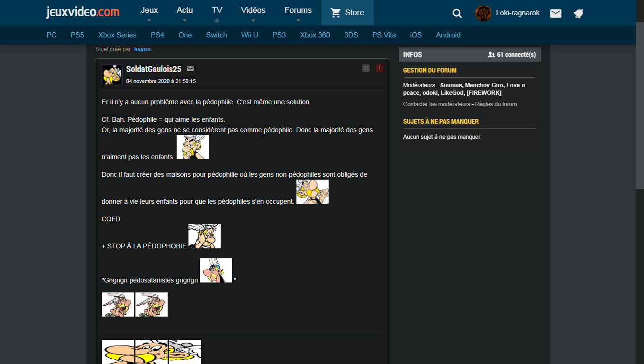The height and width of the screenshot is (364, 644).
Task: Open the search magnifier icon
Action: click(x=457, y=13)
